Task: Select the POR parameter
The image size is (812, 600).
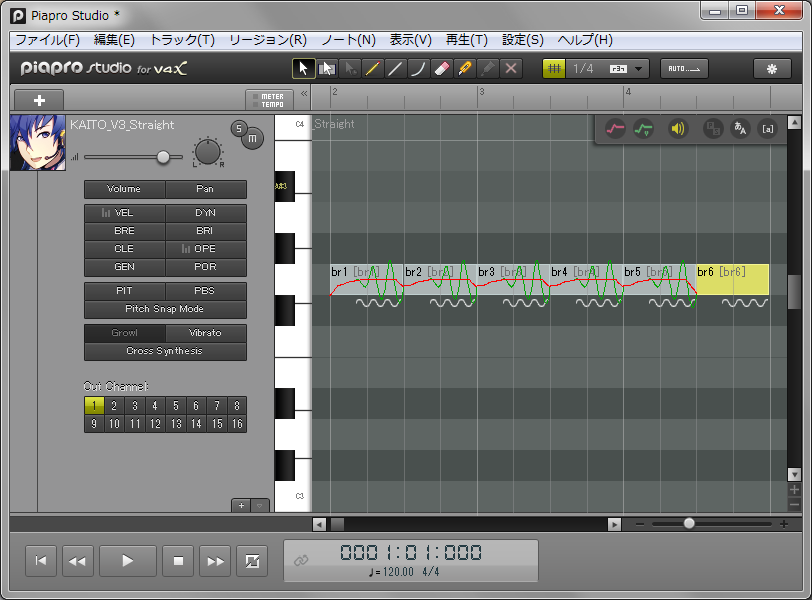Action: (x=206, y=267)
